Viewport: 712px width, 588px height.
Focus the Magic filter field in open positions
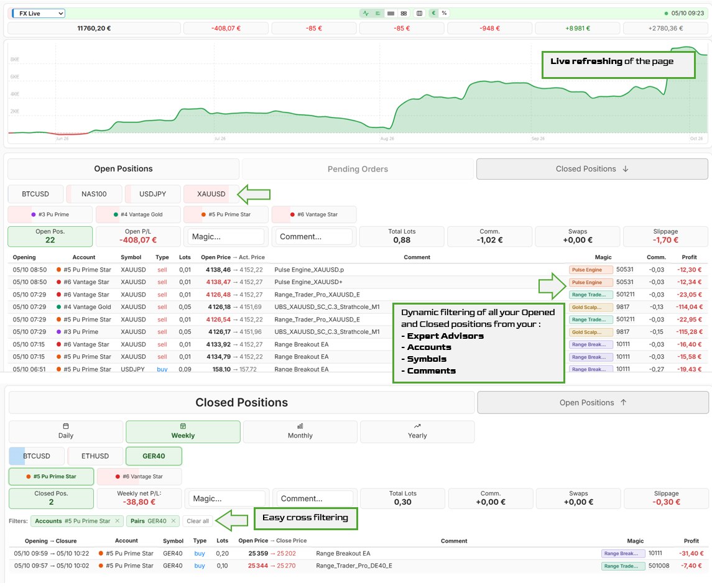(226, 237)
